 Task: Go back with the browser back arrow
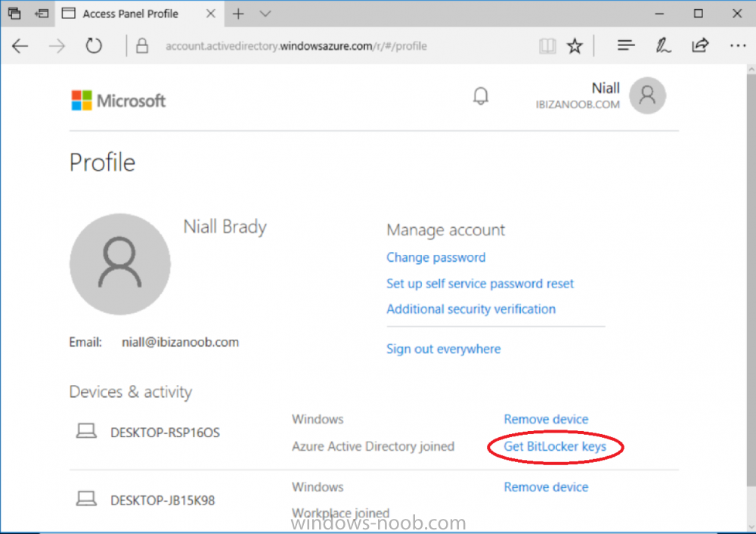(20, 46)
